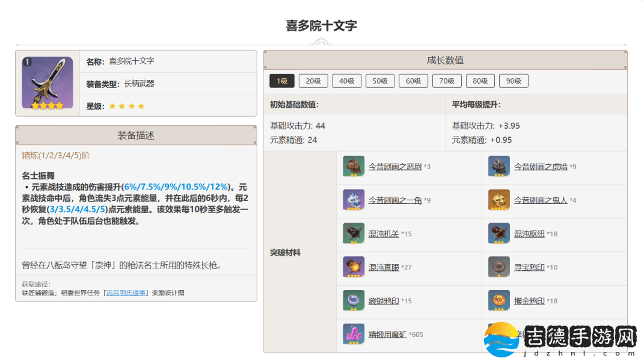Click the 今昔剧画之虎啮 material icon
The image size is (644, 361).
(499, 167)
